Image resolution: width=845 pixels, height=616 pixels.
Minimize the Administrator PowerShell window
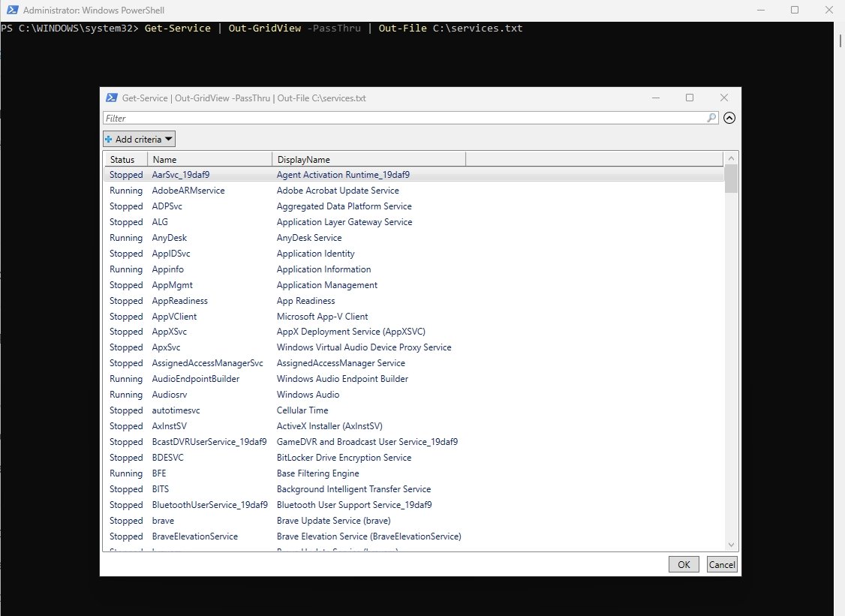tap(761, 10)
